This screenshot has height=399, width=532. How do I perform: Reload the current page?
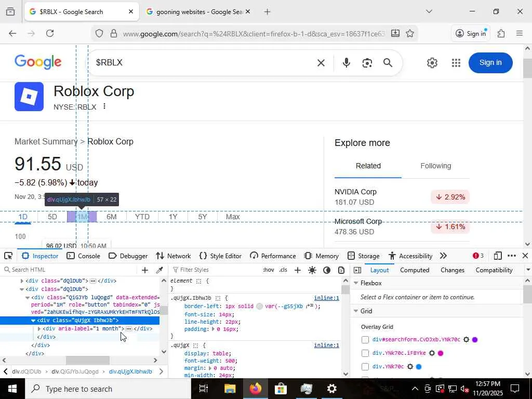(50, 33)
